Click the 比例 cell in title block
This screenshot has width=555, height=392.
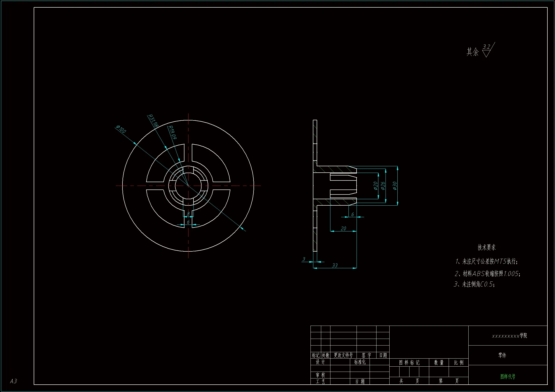click(459, 363)
